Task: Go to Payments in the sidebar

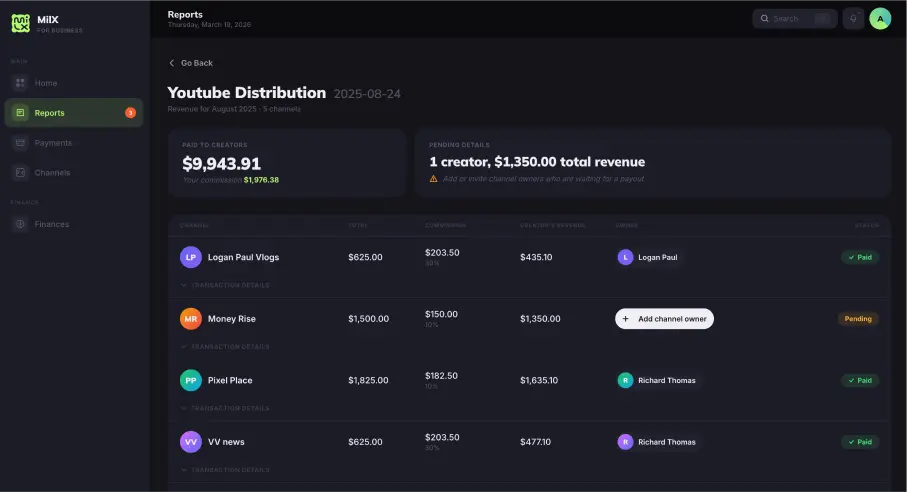Action: coord(53,143)
